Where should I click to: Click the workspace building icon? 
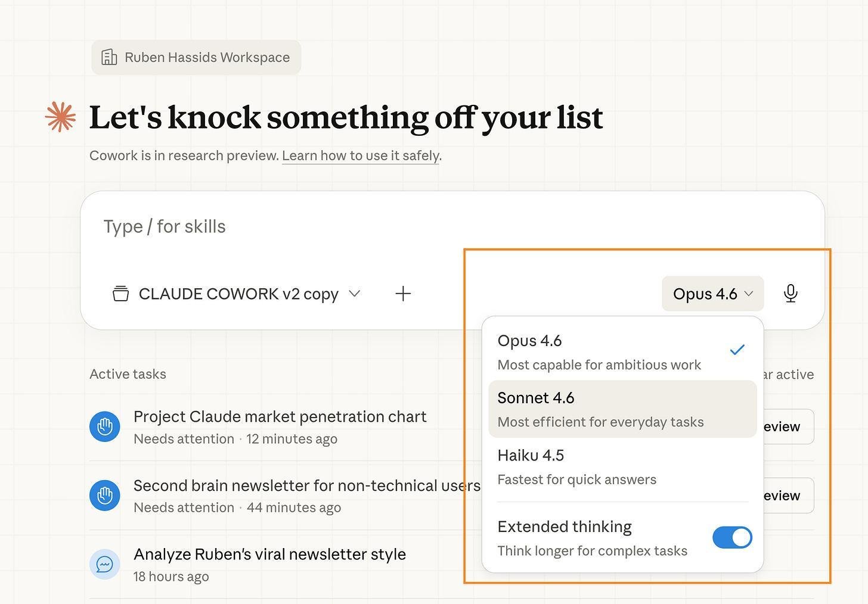109,57
